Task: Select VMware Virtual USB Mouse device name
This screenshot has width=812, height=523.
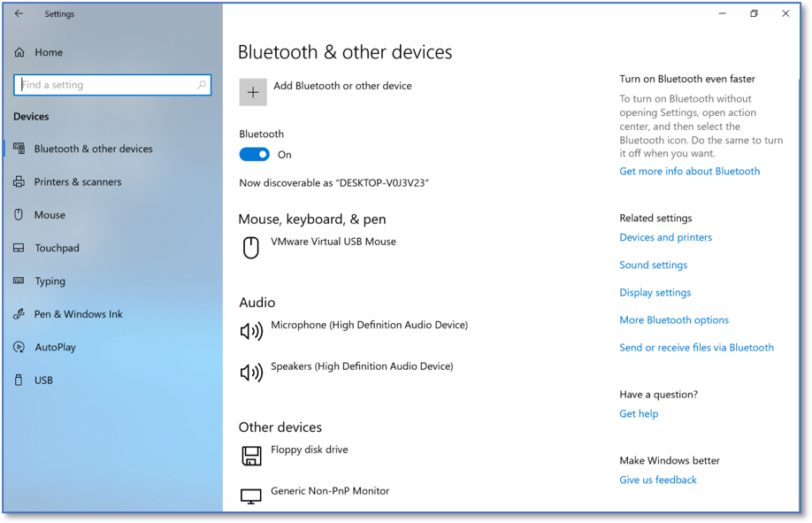Action: click(333, 242)
